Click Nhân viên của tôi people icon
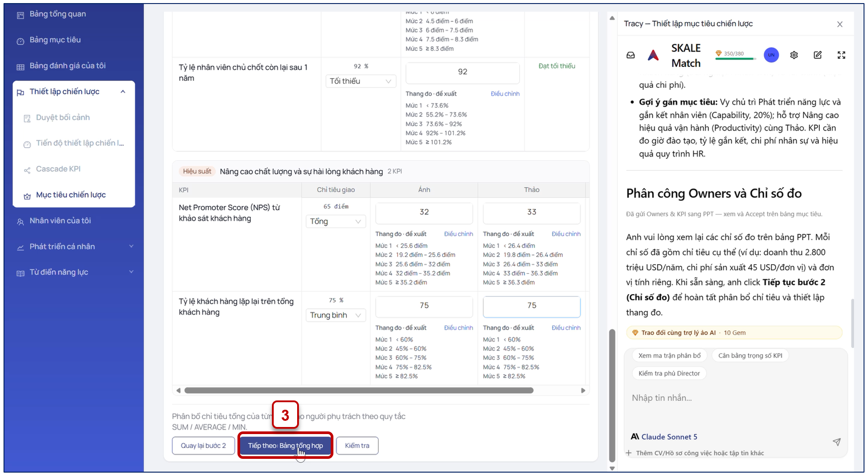This screenshot has height=473, width=868. coord(20,222)
